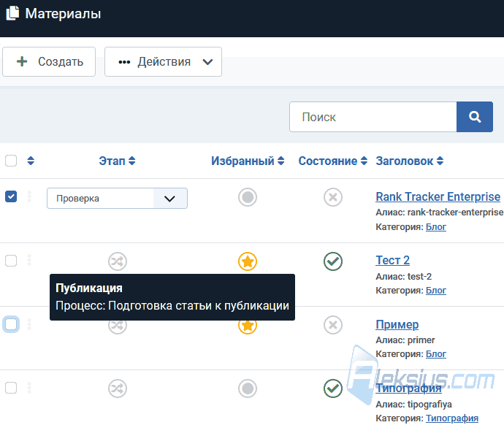This screenshot has width=504, height=425.
Task: Click drag handle of Rank Tracker Enterprise row
Action: point(29,196)
